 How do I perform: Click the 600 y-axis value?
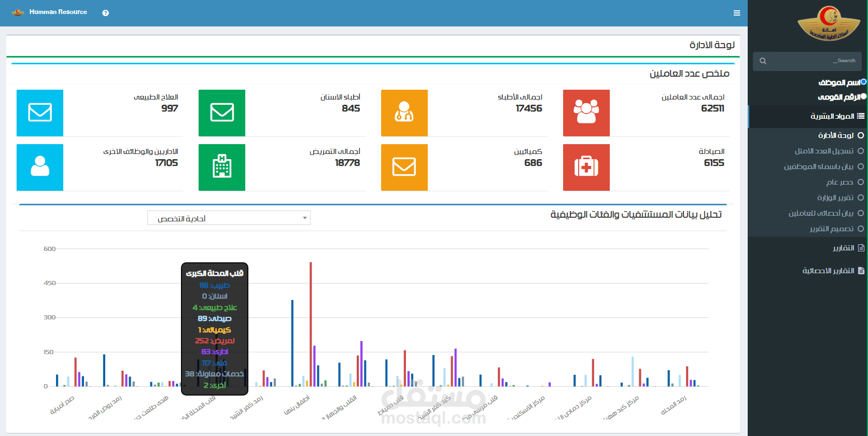tap(50, 249)
